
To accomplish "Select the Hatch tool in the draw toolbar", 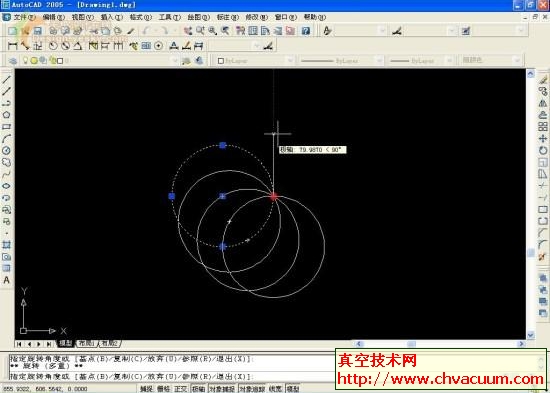I will click(6, 245).
